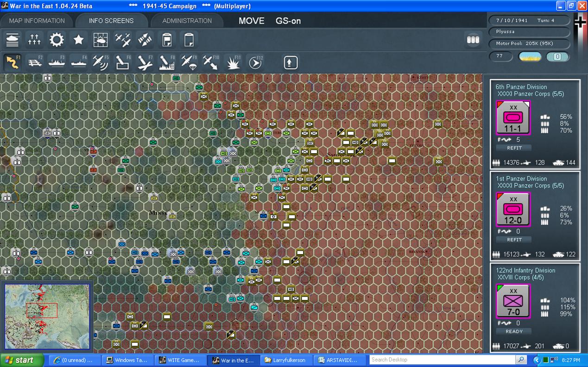Toggle the REFIT status of 1st Panzer Division
The width and height of the screenshot is (588, 367).
[514, 240]
